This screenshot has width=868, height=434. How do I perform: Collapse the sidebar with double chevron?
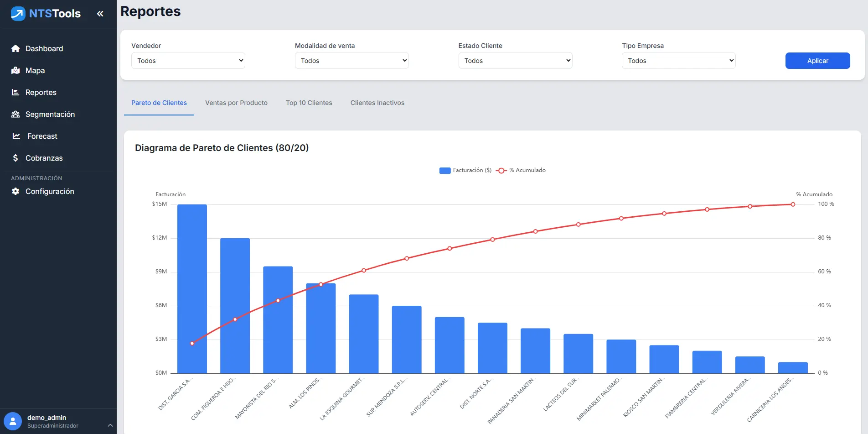click(x=100, y=14)
